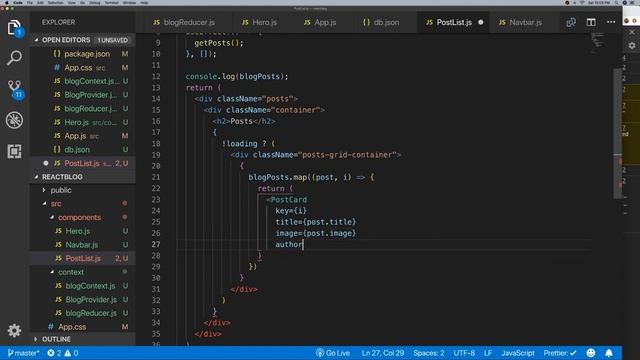Close unsaved PostList.js tab via dot

[x=481, y=22]
